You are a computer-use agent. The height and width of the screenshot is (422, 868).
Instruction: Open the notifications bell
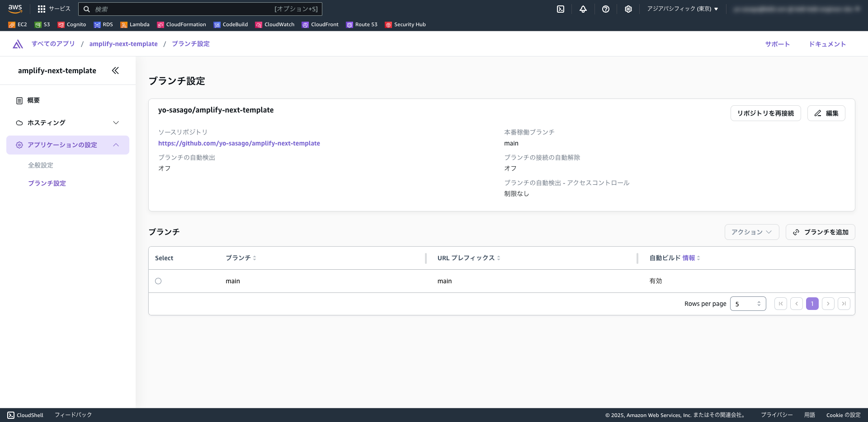tap(583, 9)
